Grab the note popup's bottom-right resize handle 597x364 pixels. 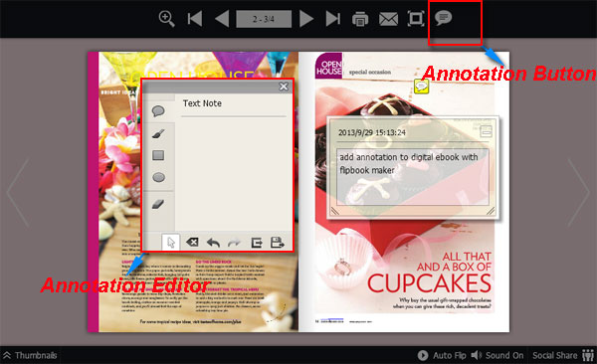coord(491,211)
